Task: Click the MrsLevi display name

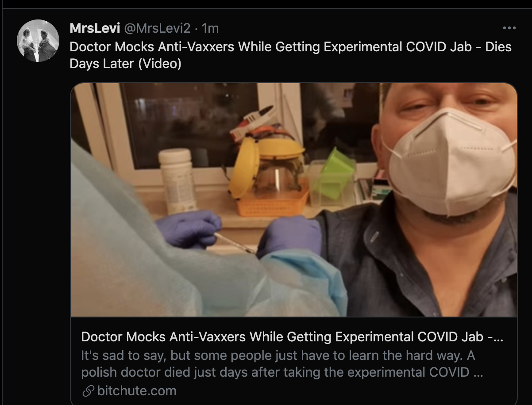Action: [x=95, y=29]
